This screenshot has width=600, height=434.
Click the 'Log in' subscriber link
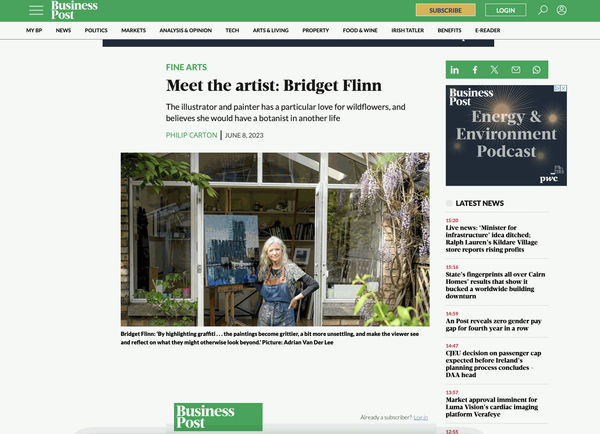coord(421,418)
